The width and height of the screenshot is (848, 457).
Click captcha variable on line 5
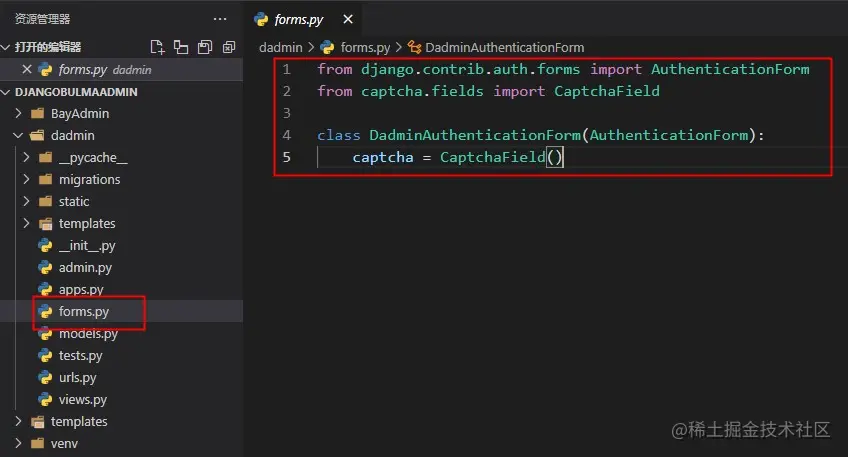pos(383,157)
